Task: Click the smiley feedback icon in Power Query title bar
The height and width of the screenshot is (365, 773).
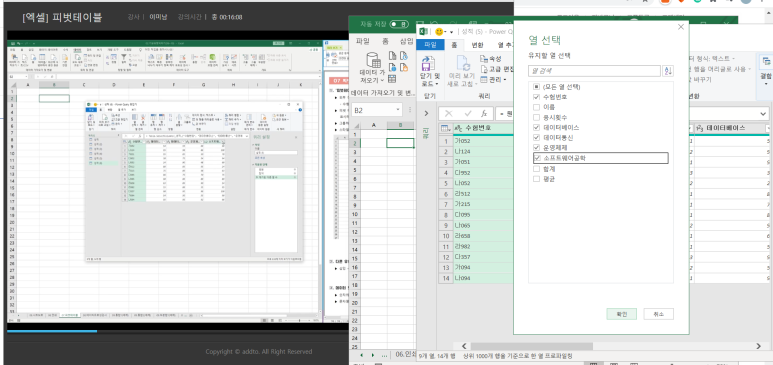Action: coord(439,32)
